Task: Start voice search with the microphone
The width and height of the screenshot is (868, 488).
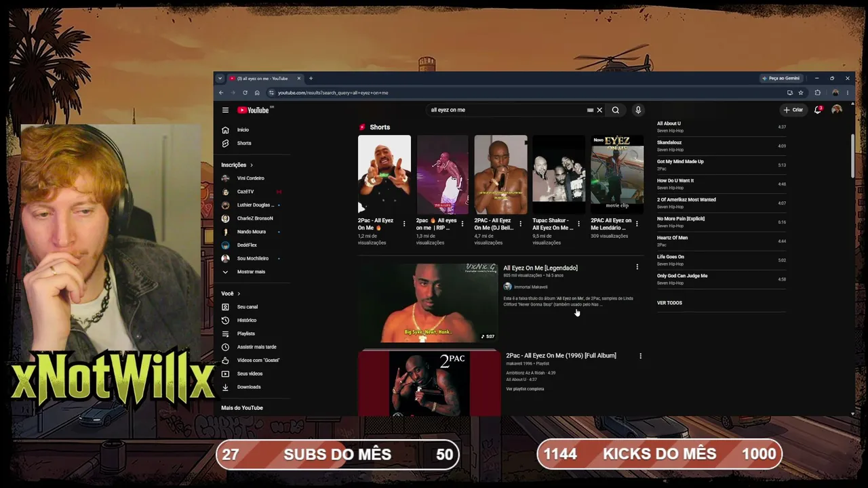Action: (638, 110)
